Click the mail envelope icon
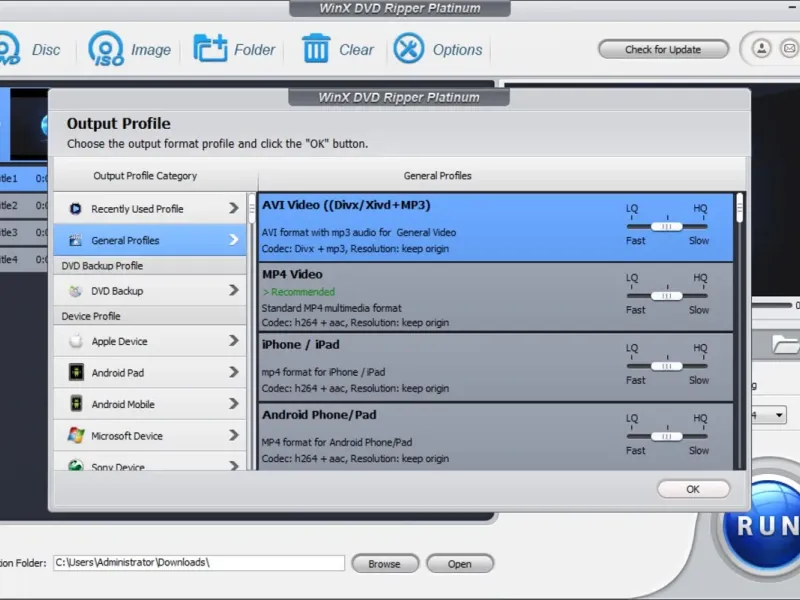800x600 pixels. pyautogui.click(x=789, y=49)
